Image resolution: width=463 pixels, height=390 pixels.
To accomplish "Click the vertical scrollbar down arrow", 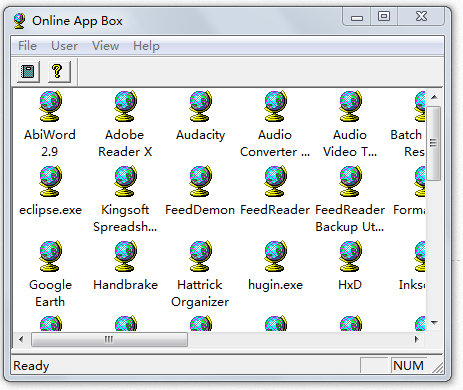I will tap(434, 322).
